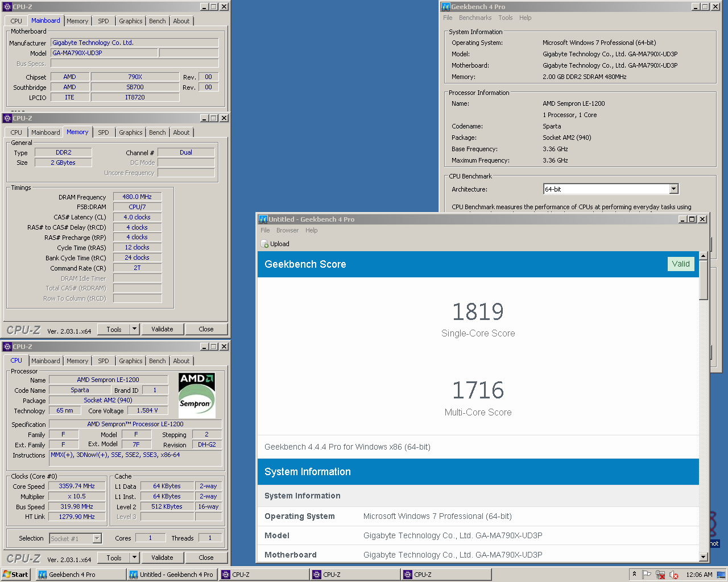Click the CAS# Latency 4.0 clocks value
Image resolution: width=728 pixels, height=582 pixels.
tap(137, 217)
